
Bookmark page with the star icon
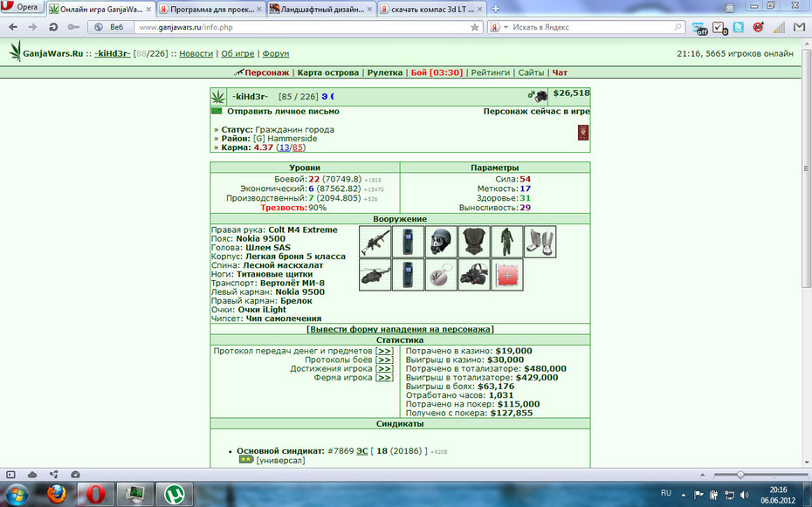click(474, 27)
